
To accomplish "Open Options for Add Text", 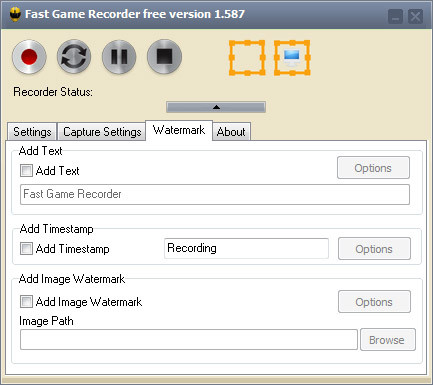I will 373,168.
